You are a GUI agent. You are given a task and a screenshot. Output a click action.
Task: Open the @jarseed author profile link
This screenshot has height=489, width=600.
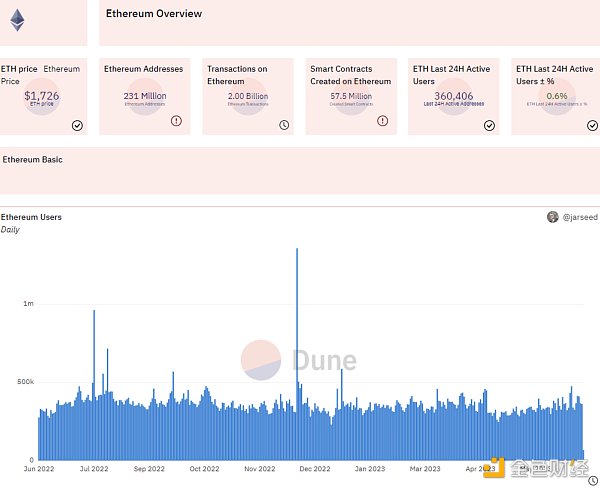coord(579,217)
